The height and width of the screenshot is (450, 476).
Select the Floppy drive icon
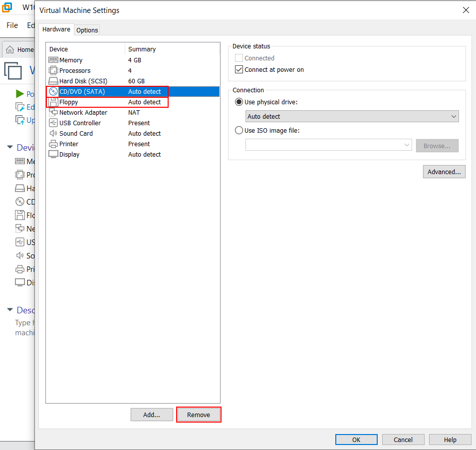[x=53, y=102]
